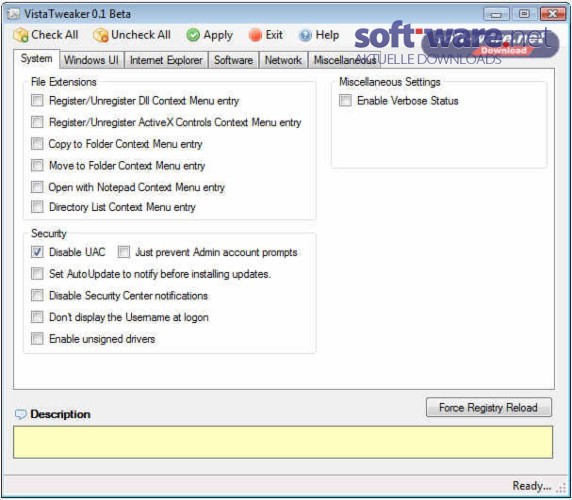Image resolution: width=572 pixels, height=500 pixels.
Task: Click the VistaTweaker title bar app icon
Action: click(x=14, y=14)
